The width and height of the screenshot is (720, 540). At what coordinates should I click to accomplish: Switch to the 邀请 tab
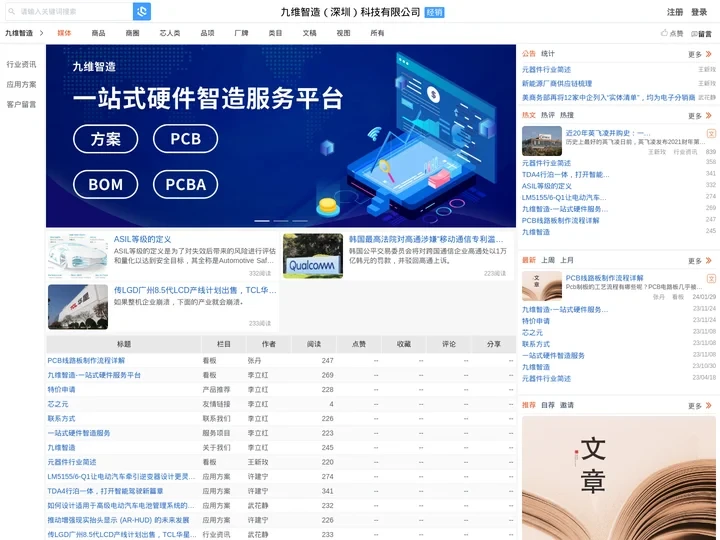pyautogui.click(x=567, y=405)
